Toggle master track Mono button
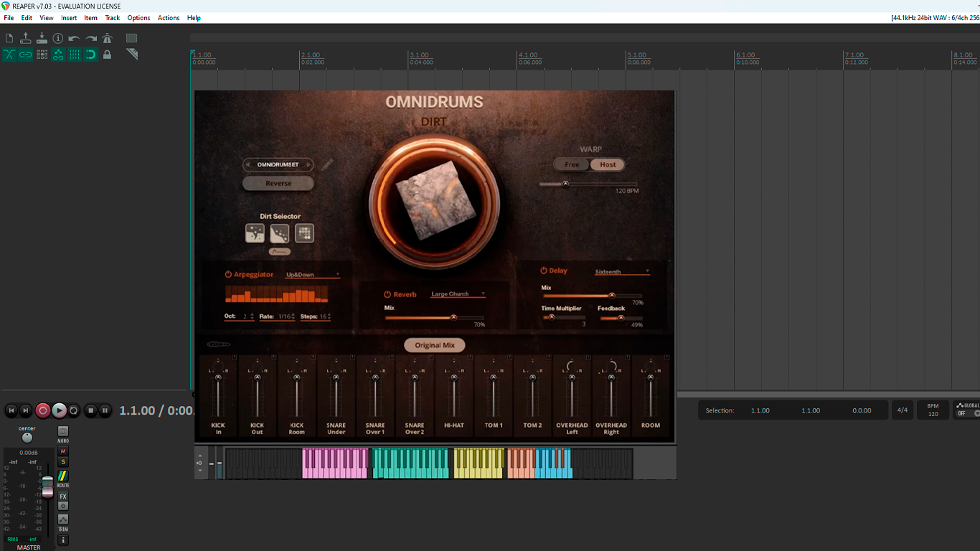This screenshot has width=980, height=551. 63,432
